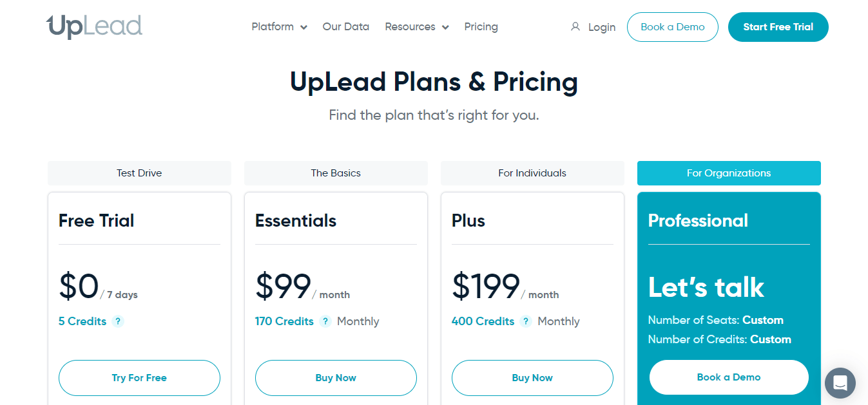This screenshot has height=405, width=868.
Task: Open the 170 Credits tooltip icon
Action: [325, 321]
